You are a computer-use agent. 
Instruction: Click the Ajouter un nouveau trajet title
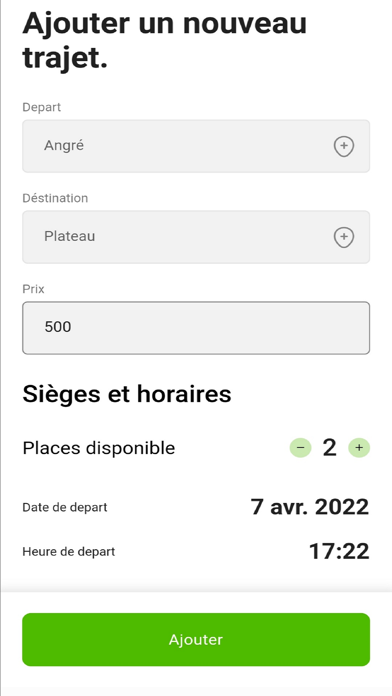[x=165, y=40]
